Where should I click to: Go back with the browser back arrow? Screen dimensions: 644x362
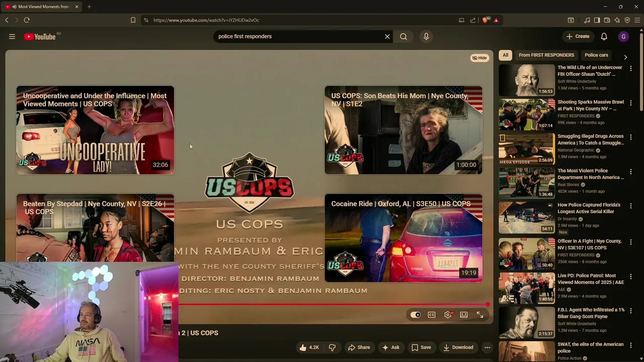click(x=7, y=20)
